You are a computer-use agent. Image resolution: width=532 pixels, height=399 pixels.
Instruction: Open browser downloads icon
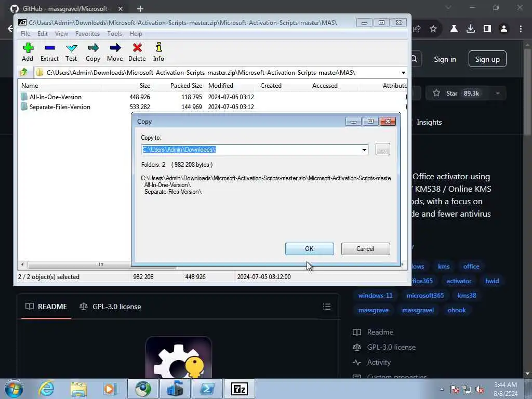pyautogui.click(x=471, y=29)
